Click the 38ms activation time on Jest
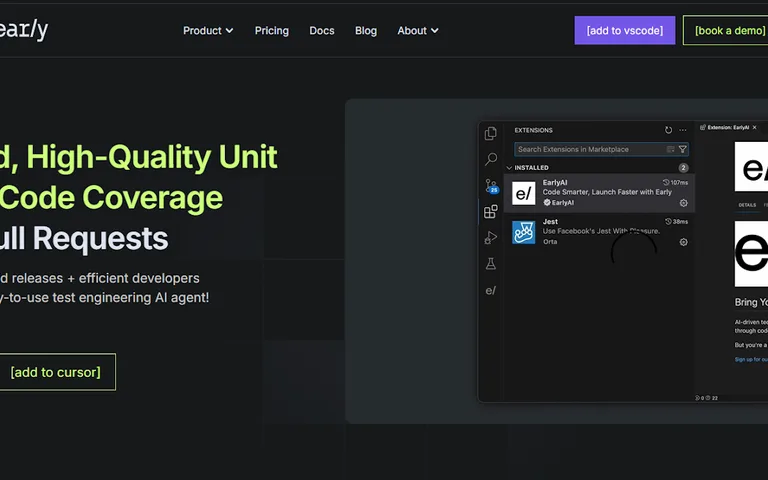This screenshot has width=768, height=480. tap(676, 221)
